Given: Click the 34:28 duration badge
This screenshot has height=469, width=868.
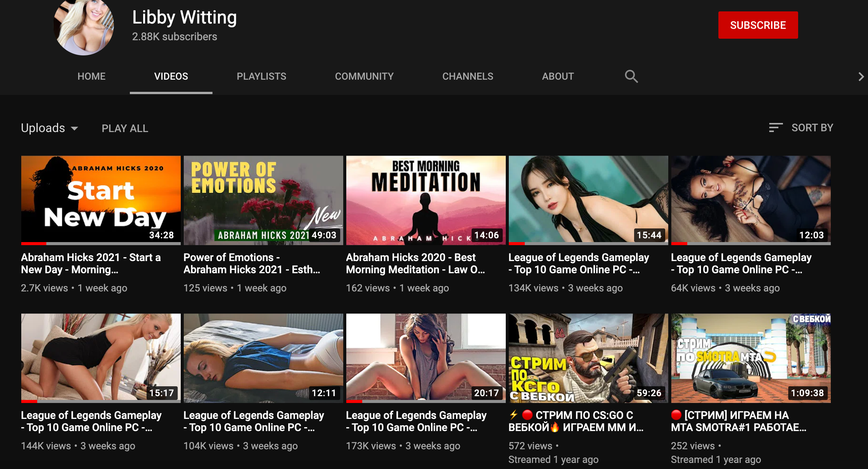Looking at the screenshot, I should (x=161, y=235).
